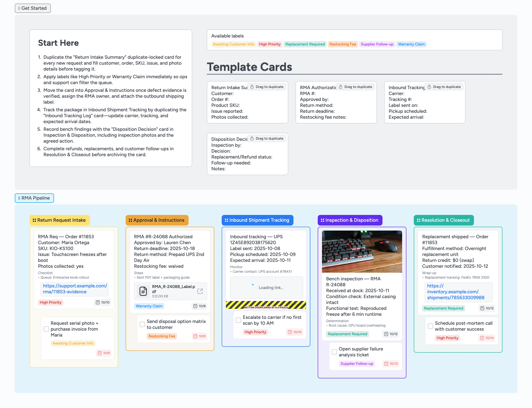Click the drag handle icon on Get Started section
Image resolution: width=532 pixels, height=408 pixels.
tap(19, 8)
